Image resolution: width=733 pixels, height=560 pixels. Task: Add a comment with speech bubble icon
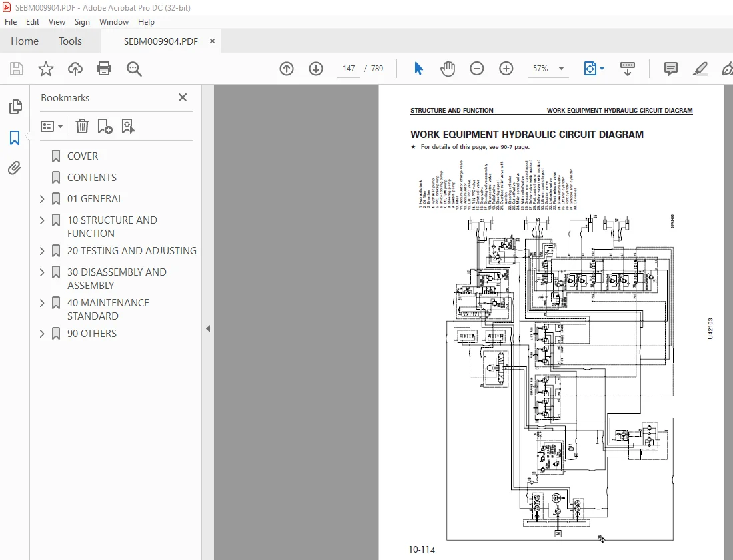pyautogui.click(x=671, y=69)
